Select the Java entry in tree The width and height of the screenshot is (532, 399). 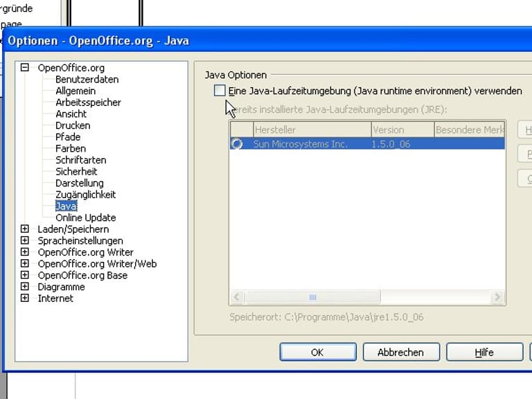click(66, 206)
